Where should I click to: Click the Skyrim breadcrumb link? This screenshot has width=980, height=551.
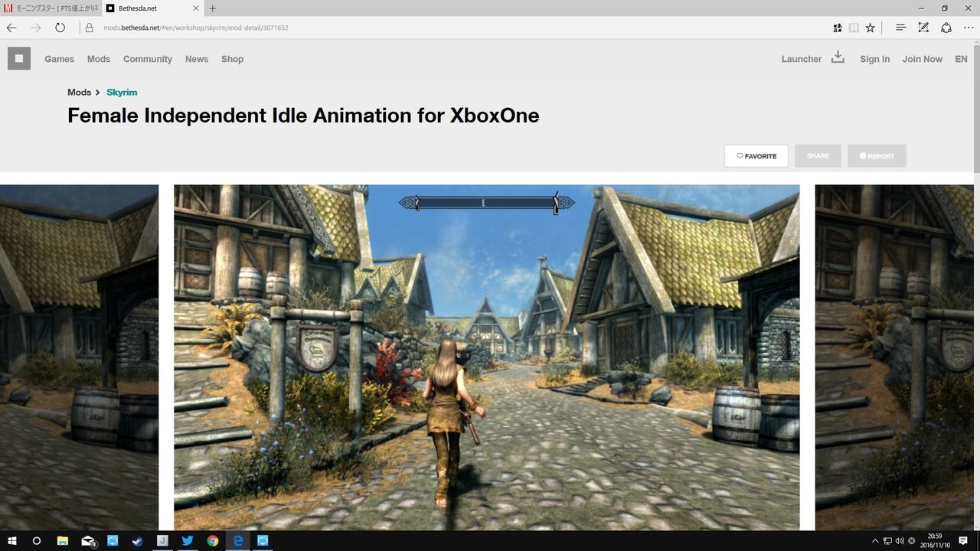[x=122, y=92]
